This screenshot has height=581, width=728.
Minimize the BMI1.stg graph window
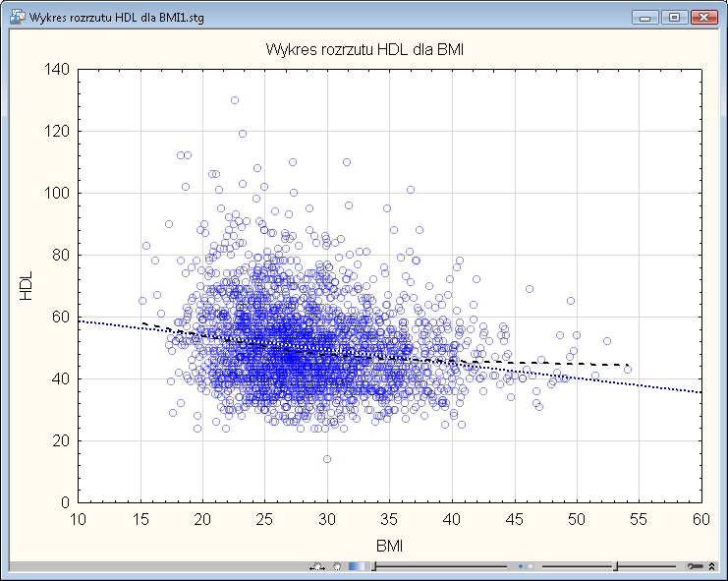644,18
